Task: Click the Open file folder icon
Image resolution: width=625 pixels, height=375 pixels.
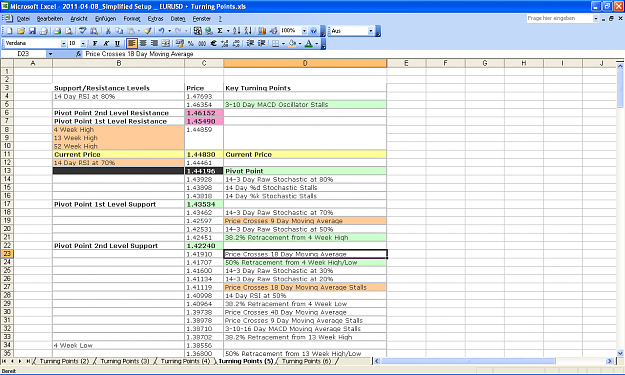Action: tap(21, 31)
